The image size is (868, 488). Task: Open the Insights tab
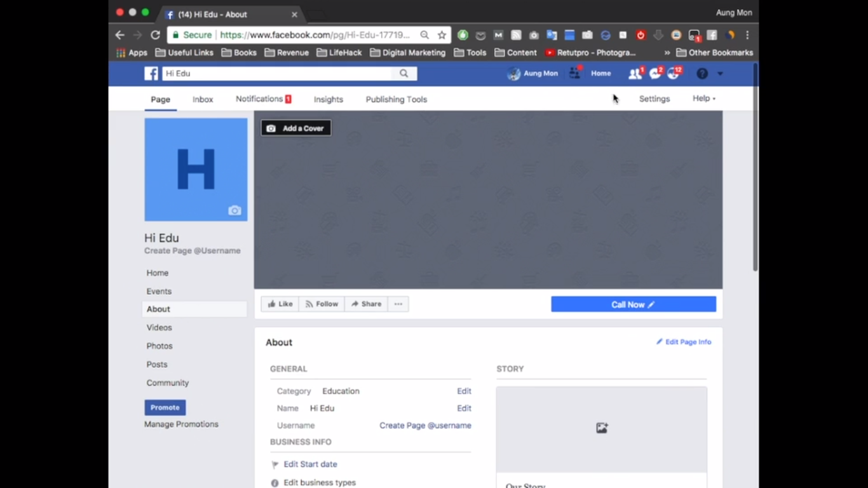click(329, 99)
